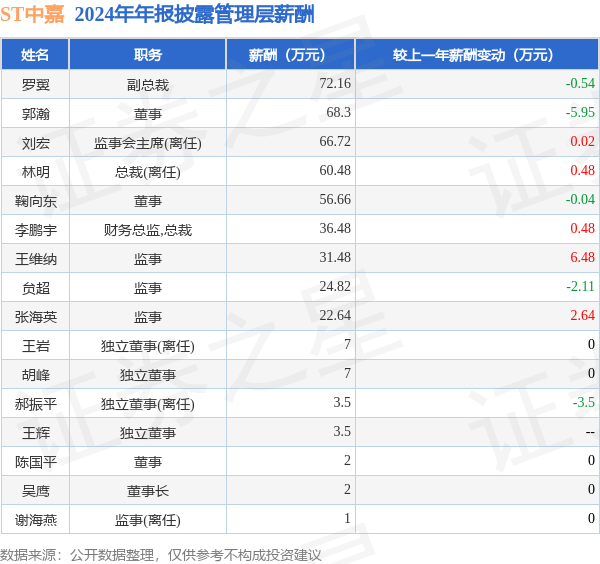
Task: Select the 财务总监,总裁 cell
Action: (148, 230)
